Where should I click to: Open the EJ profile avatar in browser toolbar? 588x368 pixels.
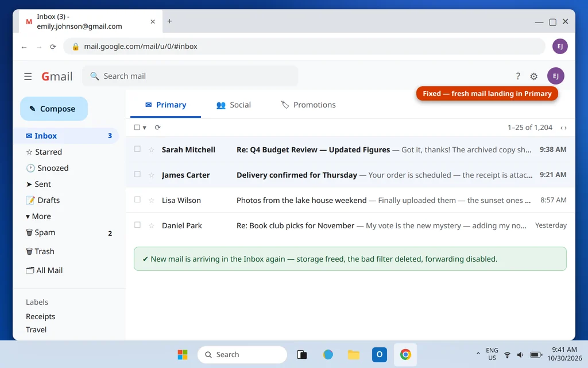560,46
